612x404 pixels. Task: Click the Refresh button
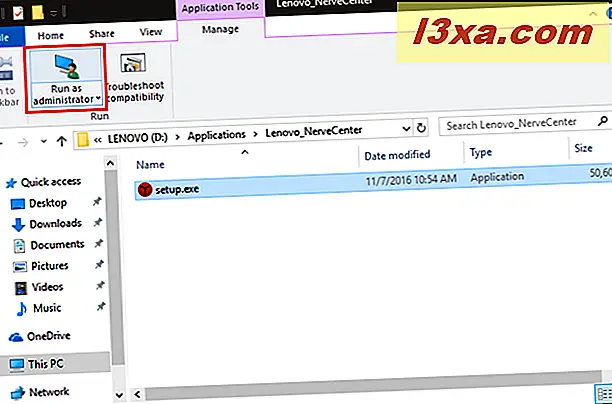(421, 128)
